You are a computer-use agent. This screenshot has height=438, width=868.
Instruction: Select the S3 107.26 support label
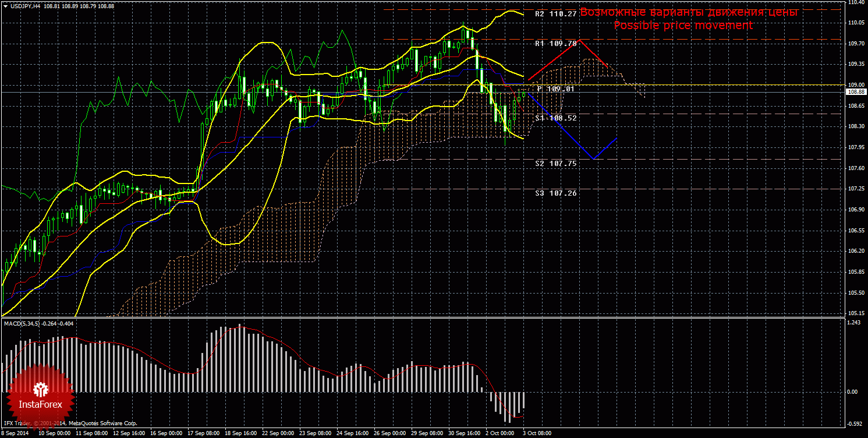tap(556, 193)
